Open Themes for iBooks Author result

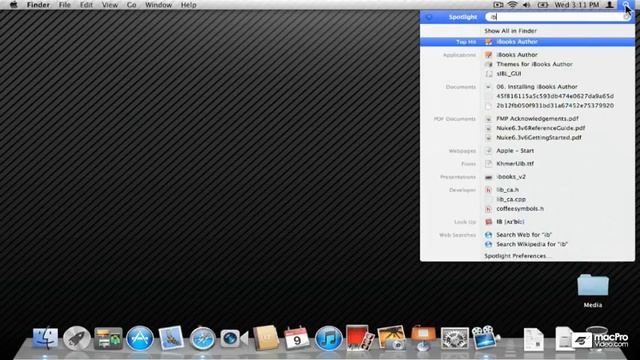[x=527, y=64]
